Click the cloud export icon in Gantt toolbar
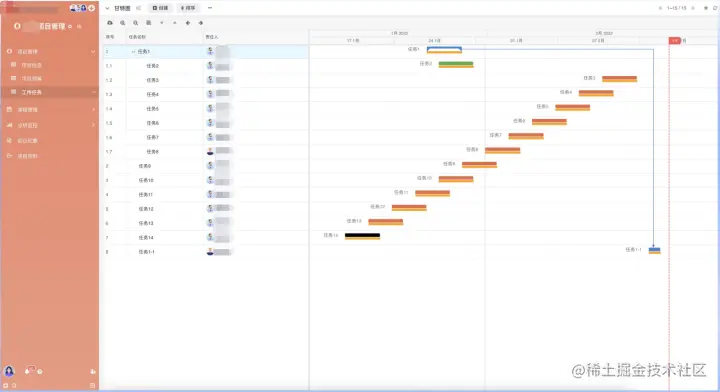 pos(110,22)
